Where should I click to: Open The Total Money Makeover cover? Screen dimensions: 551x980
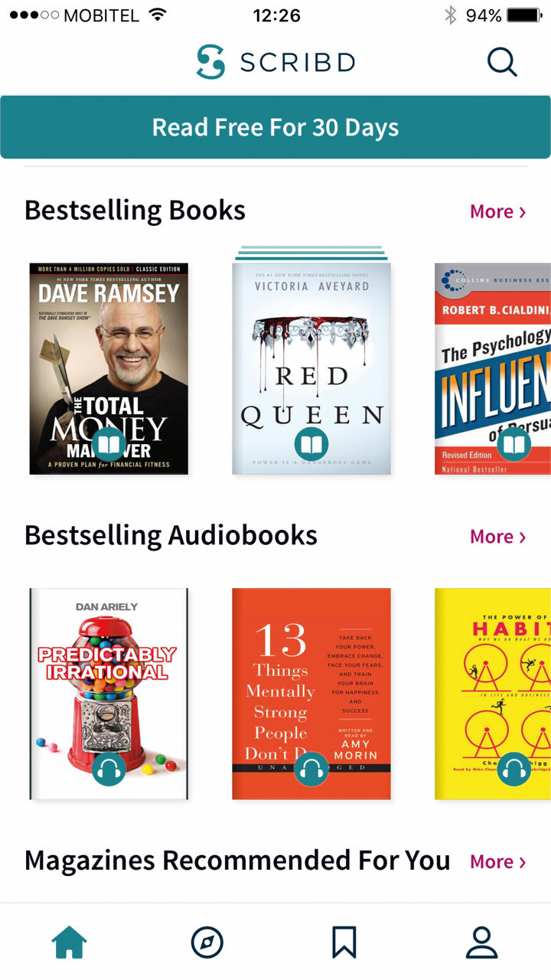pos(109,369)
